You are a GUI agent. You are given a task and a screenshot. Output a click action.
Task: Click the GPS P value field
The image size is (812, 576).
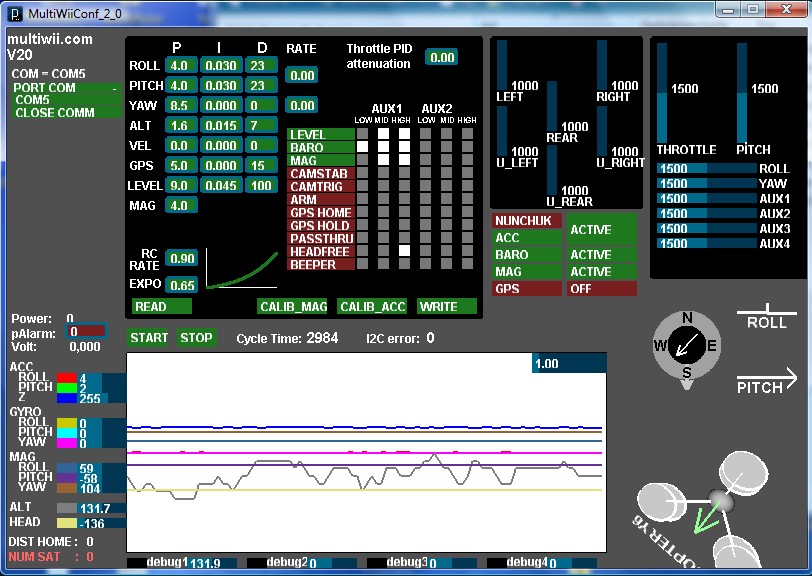[181, 165]
